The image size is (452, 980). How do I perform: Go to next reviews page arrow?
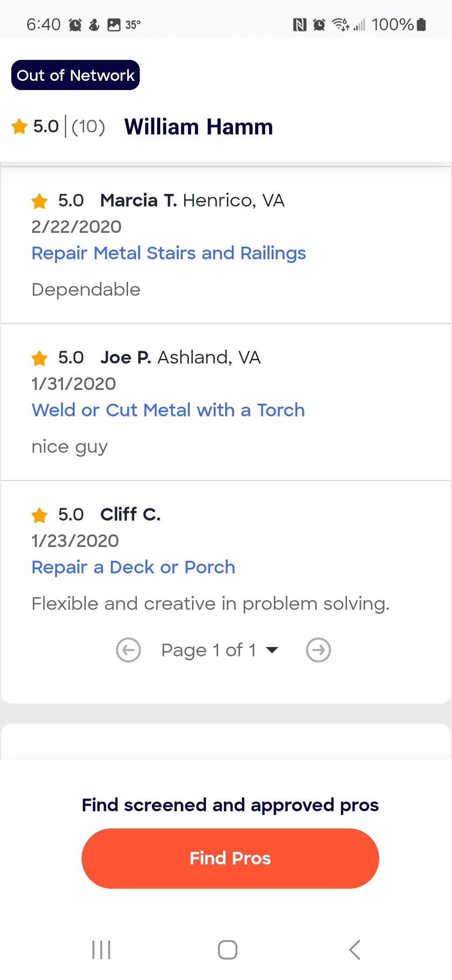[x=318, y=650]
